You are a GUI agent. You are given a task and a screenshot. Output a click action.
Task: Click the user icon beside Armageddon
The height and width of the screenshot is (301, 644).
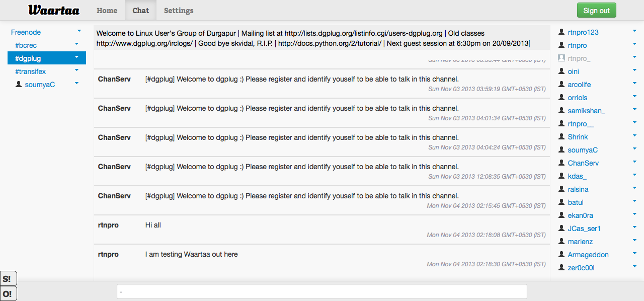point(561,255)
